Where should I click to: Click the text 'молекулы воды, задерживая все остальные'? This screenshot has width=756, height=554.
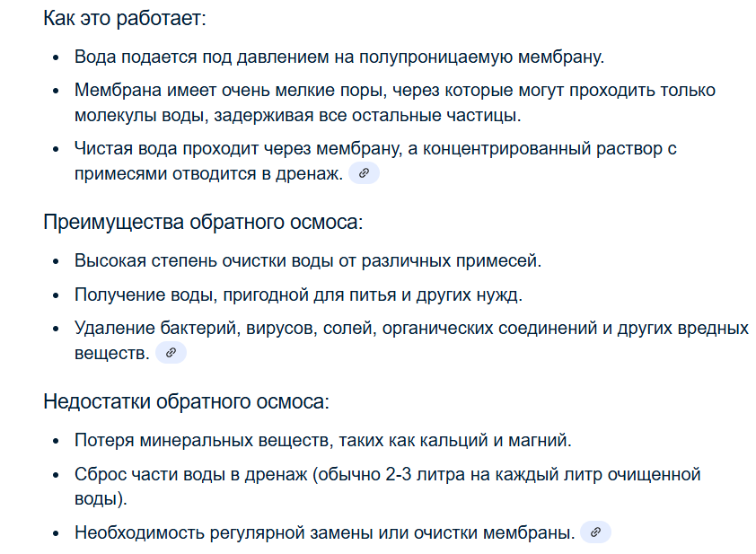point(258,116)
